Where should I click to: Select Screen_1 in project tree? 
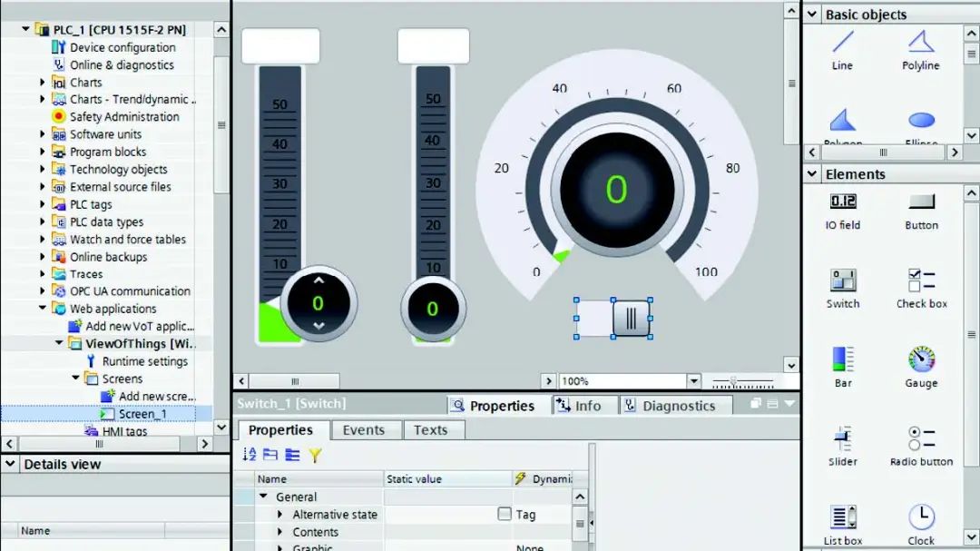[x=142, y=414]
